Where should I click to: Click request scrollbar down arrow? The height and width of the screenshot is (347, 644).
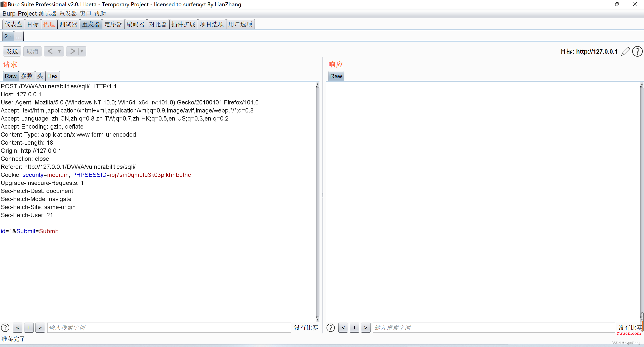pos(317,320)
